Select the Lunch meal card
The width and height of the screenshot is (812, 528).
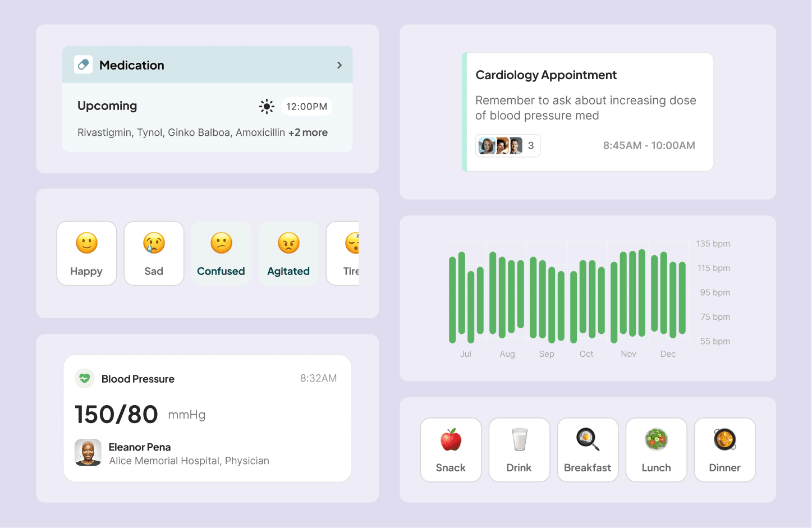pyautogui.click(x=657, y=449)
